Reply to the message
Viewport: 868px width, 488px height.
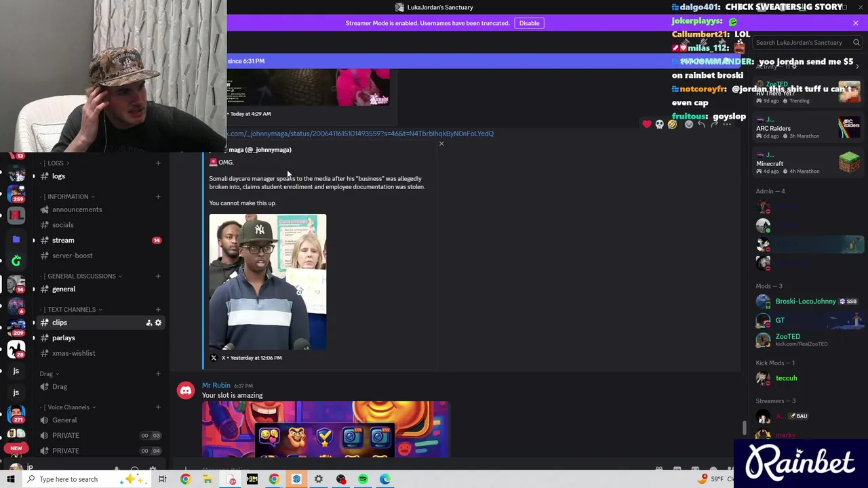[x=701, y=124]
